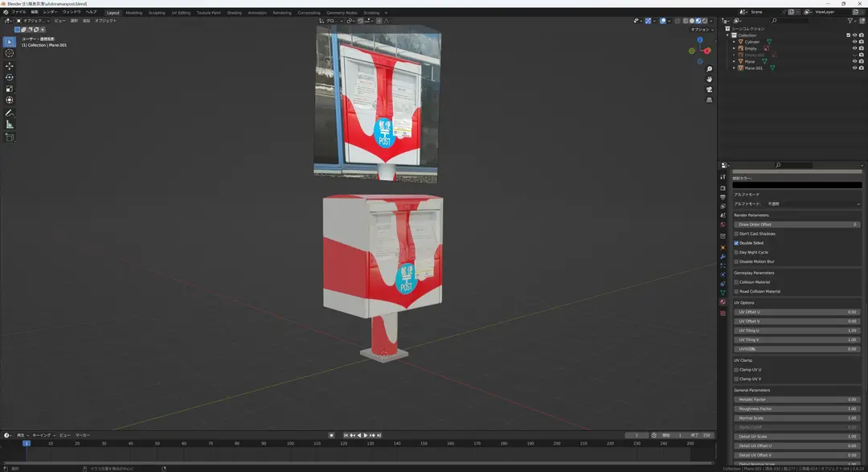Open alpha mode dropdown (不透明)

coord(813,204)
